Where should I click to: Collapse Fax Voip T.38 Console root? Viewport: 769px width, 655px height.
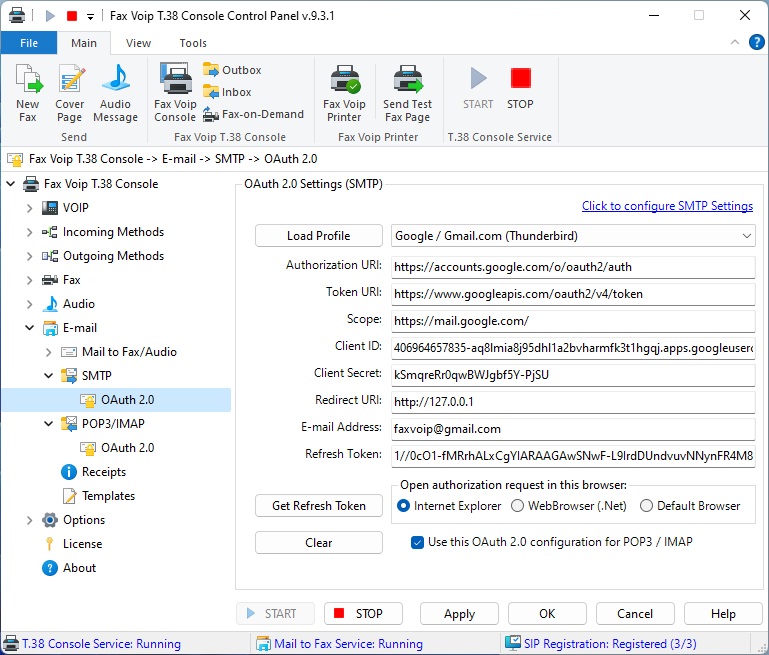coord(10,184)
